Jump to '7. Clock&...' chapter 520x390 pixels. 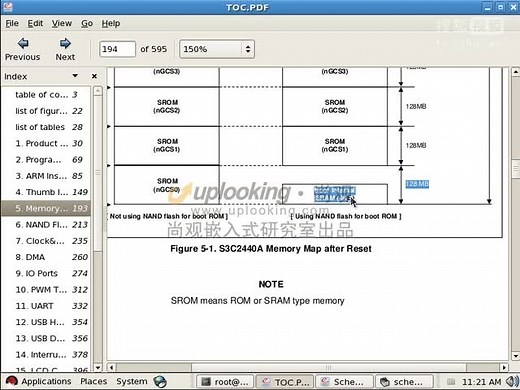click(x=46, y=241)
